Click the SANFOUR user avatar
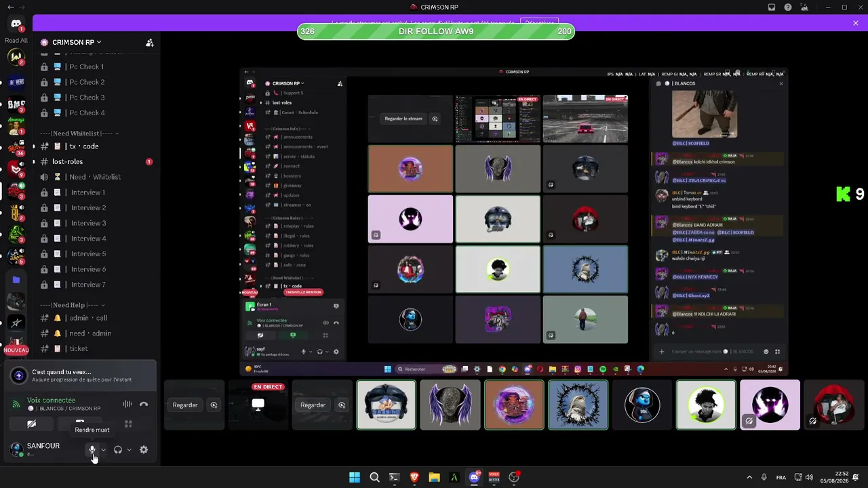 point(16,449)
